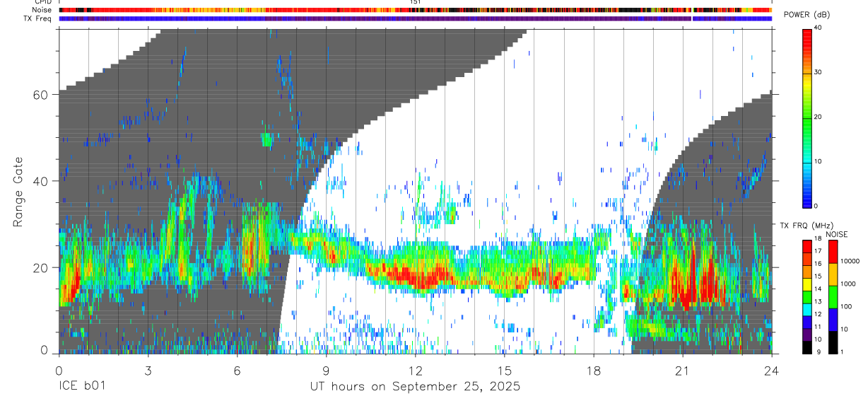Select the 'POWER (dB)' legend title
Viewport: 868px width, 401px height.
click(x=806, y=15)
